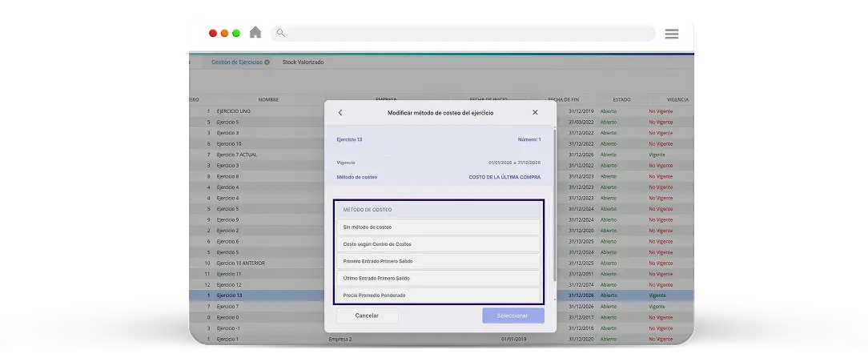
Task: Pick Último Entrado Primero Salido method
Action: coord(439,279)
